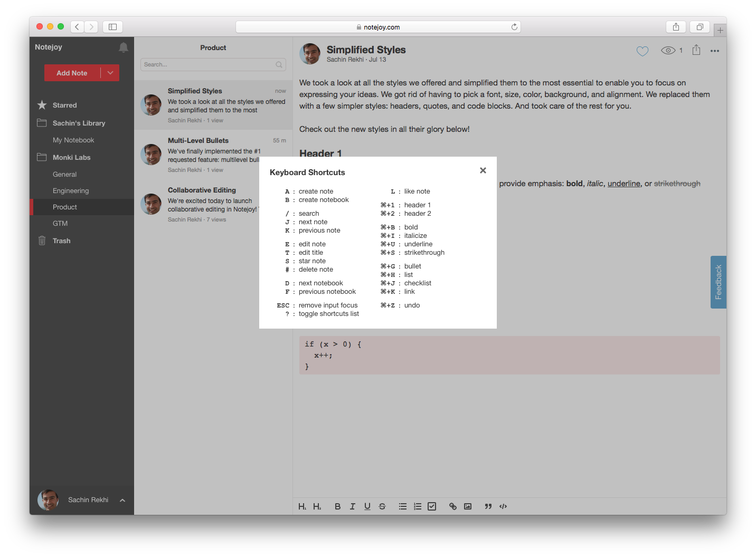Toggle italic formatting in toolbar

click(x=352, y=506)
